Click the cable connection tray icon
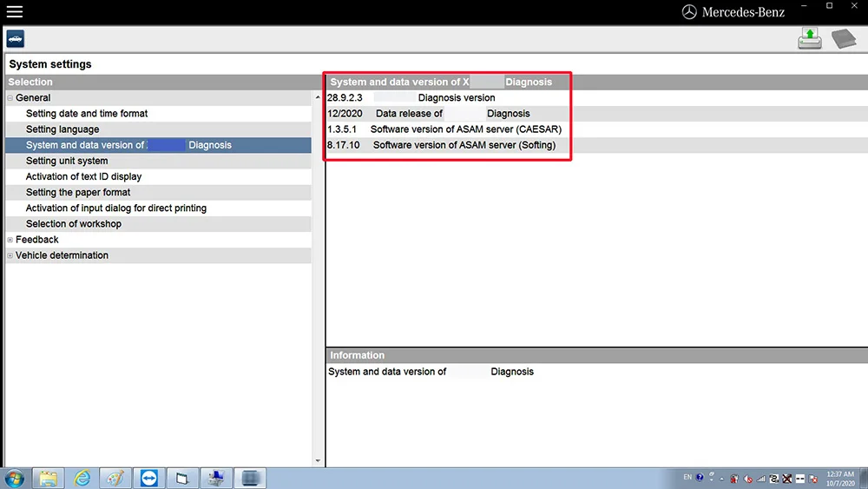868x489 pixels. [x=774, y=479]
